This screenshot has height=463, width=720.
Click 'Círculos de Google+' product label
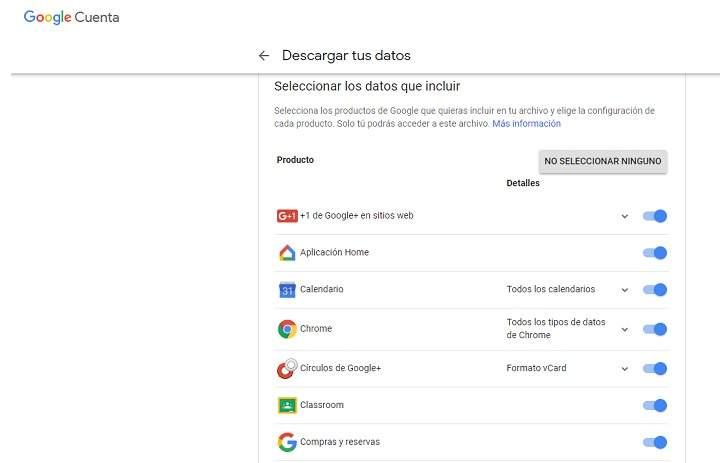(340, 368)
